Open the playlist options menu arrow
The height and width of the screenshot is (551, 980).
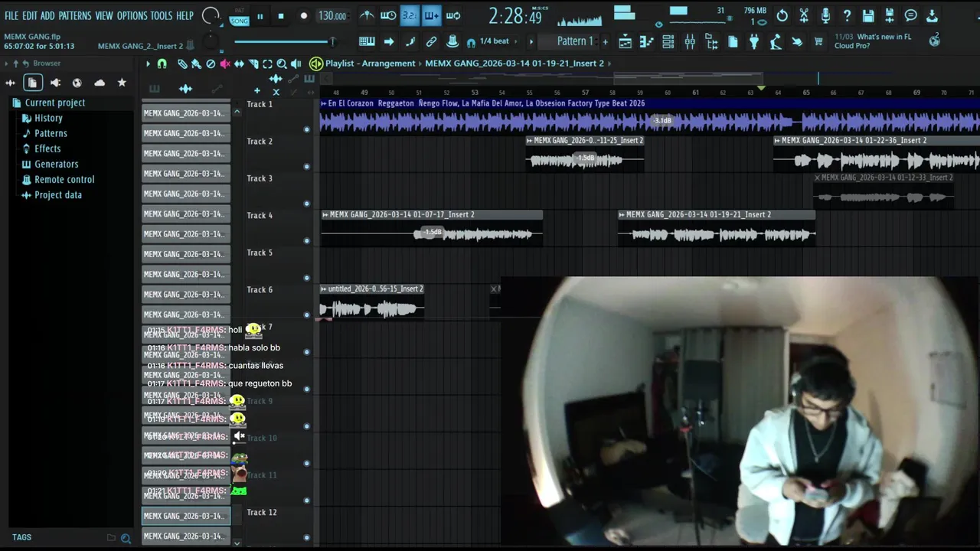(149, 64)
